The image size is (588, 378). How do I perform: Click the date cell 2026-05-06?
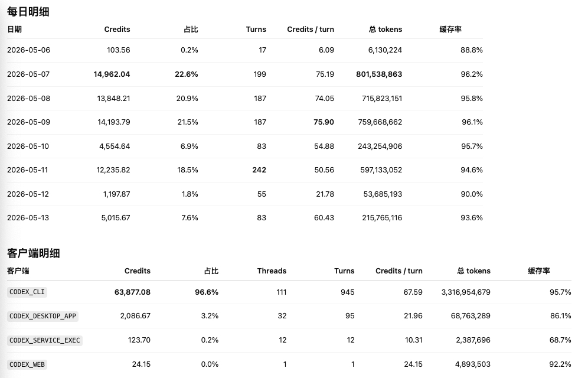tap(28, 50)
